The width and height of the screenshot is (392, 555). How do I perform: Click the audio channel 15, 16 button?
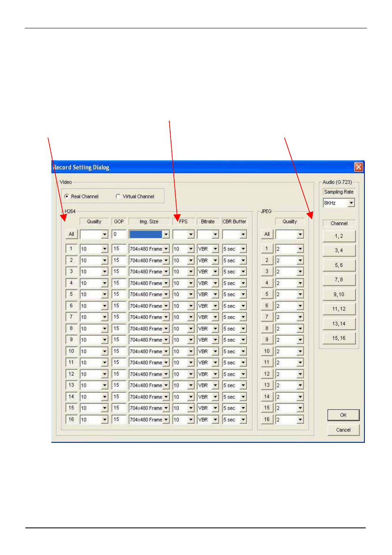coord(339,338)
